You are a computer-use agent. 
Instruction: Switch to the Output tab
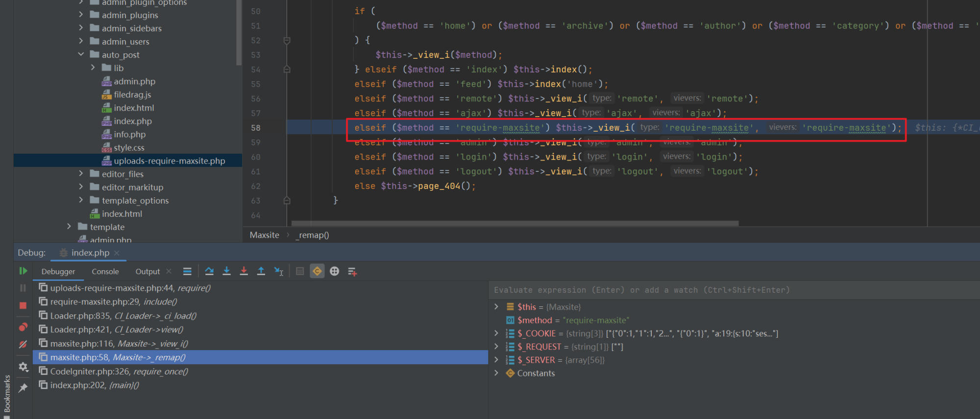pos(147,272)
